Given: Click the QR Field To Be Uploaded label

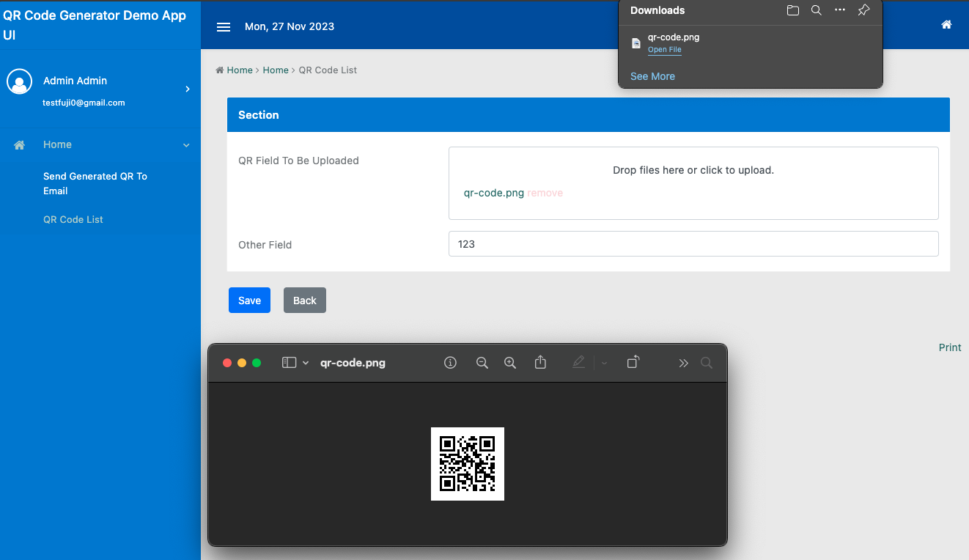Looking at the screenshot, I should click(x=298, y=161).
